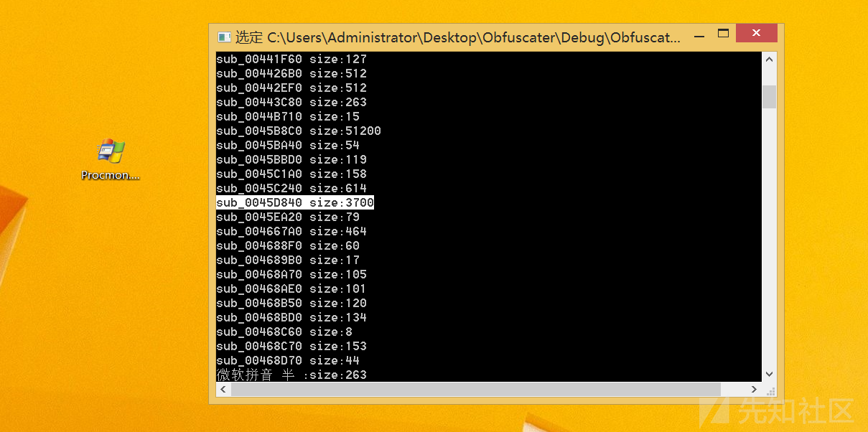868x432 pixels.
Task: Click line sub_0045B8C0 size:51200
Action: click(x=299, y=131)
